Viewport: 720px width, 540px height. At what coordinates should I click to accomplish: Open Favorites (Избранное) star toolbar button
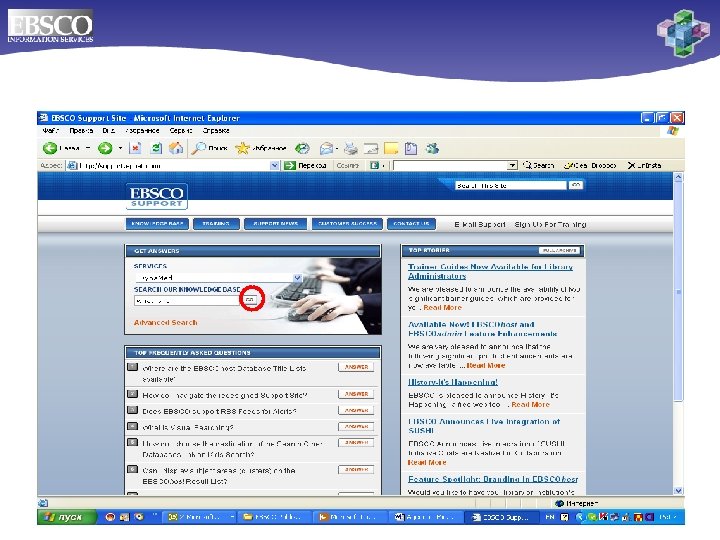click(260, 148)
